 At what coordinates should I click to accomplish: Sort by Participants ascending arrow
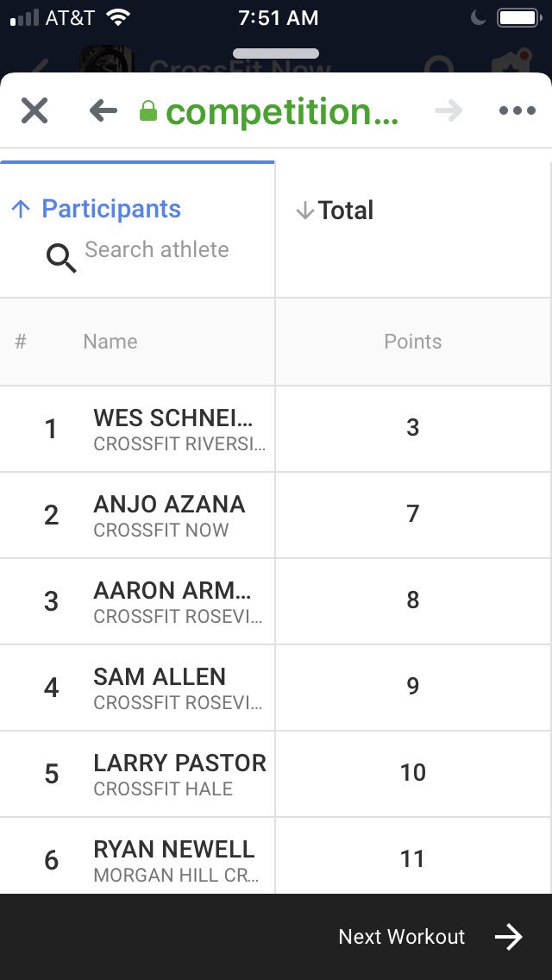coord(22,210)
